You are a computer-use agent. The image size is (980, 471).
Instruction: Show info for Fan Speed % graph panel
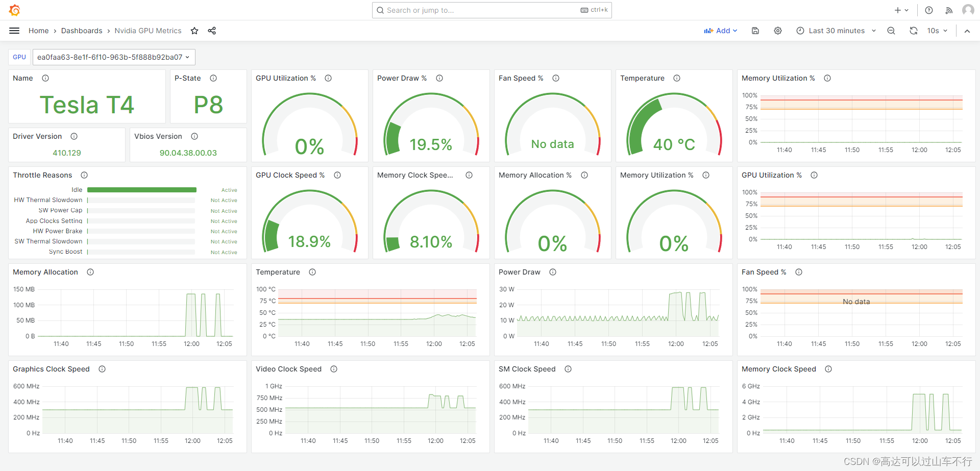pyautogui.click(x=799, y=272)
